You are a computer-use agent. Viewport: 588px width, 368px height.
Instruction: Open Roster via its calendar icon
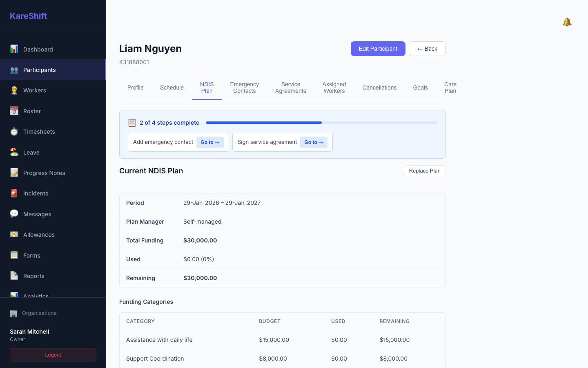tap(14, 111)
